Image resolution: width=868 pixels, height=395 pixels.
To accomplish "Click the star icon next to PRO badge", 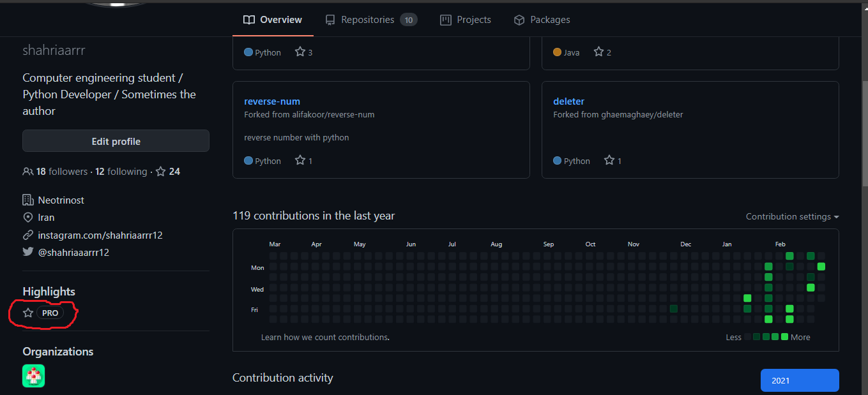I will [28, 313].
